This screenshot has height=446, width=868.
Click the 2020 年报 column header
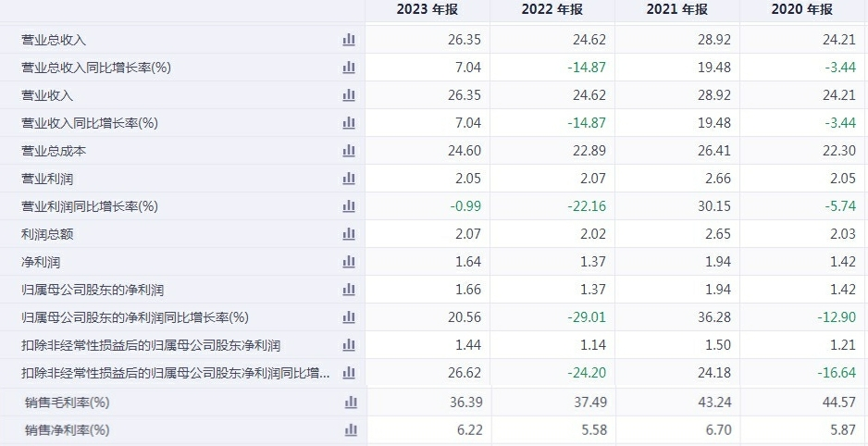pos(802,9)
